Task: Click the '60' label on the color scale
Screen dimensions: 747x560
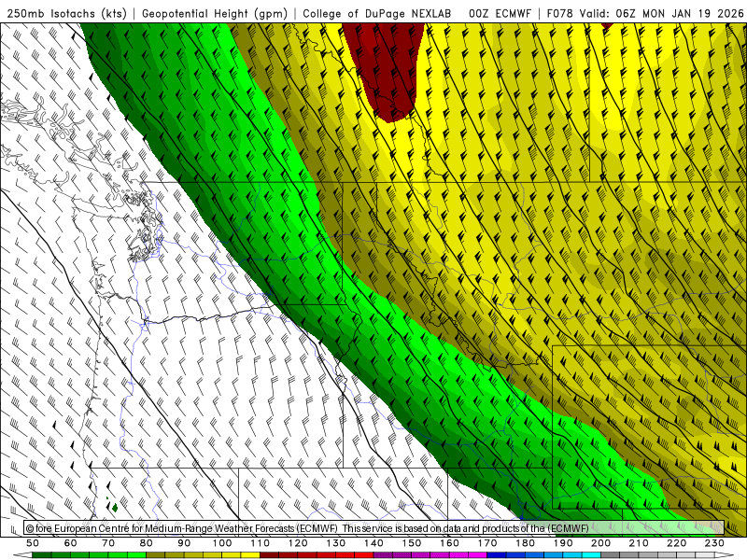Action: pos(70,543)
